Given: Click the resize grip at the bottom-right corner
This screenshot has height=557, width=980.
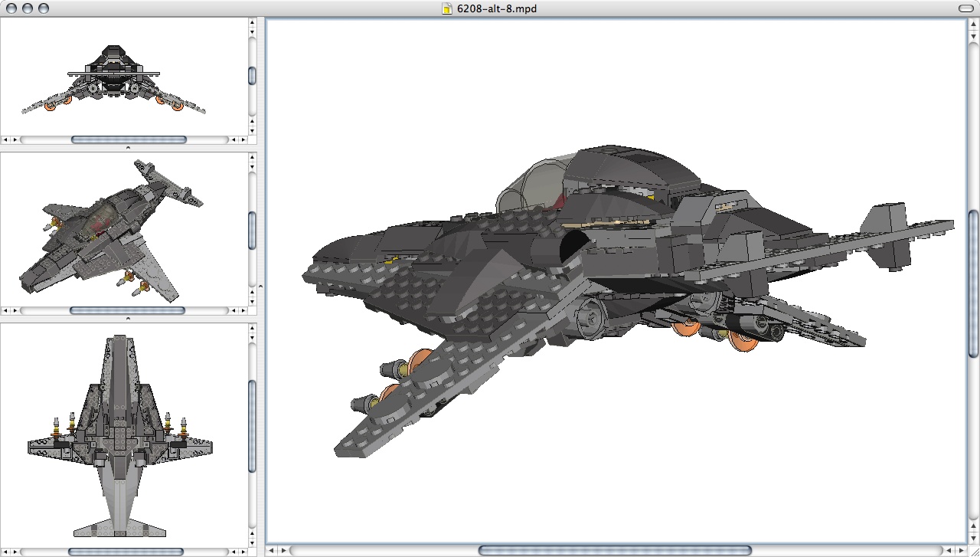Looking at the screenshot, I should pos(974,551).
